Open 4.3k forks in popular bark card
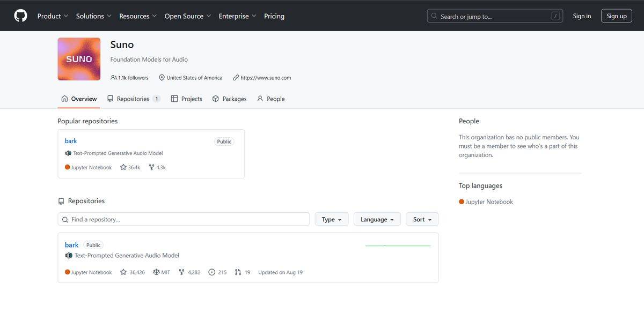This screenshot has width=644, height=313. (x=157, y=167)
